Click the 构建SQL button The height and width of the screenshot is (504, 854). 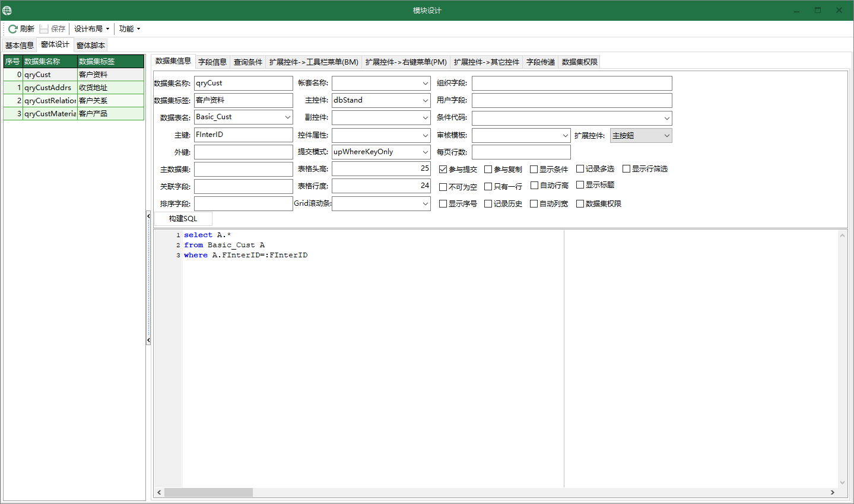pos(183,219)
